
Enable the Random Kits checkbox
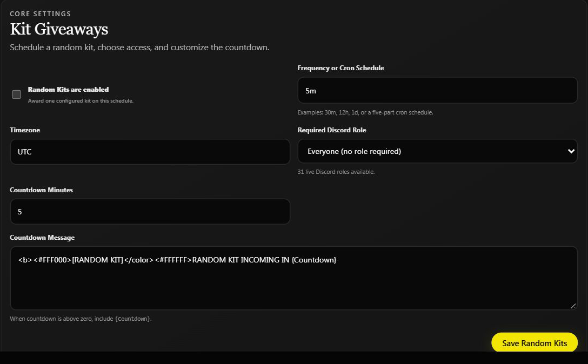pos(17,95)
